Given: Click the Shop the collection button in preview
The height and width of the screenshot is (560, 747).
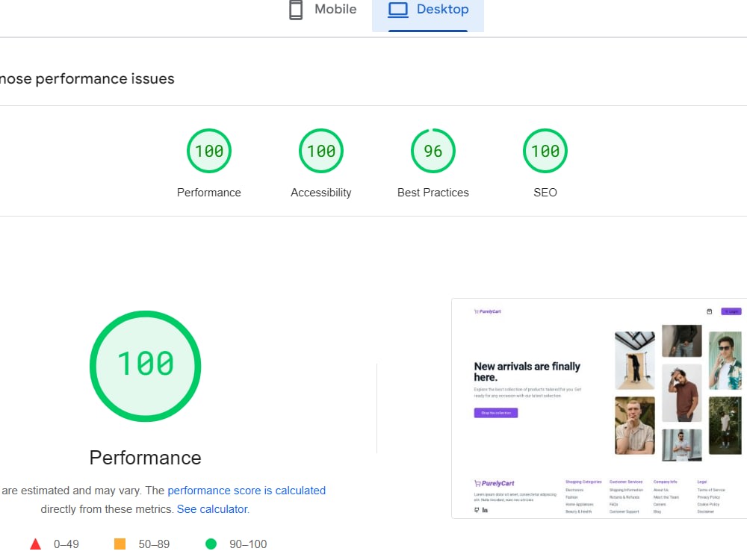Looking at the screenshot, I should tap(495, 412).
